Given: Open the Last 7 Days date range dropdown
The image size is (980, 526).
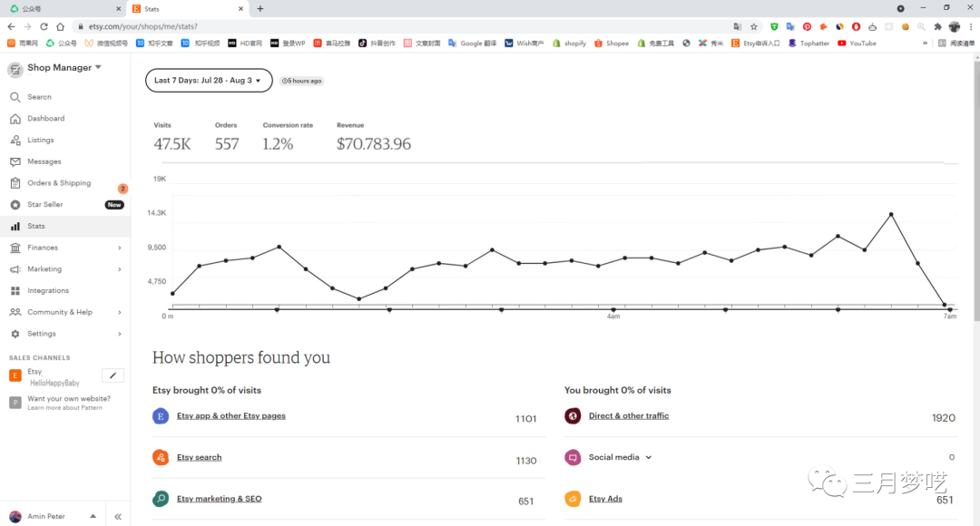Looking at the screenshot, I should coord(208,81).
